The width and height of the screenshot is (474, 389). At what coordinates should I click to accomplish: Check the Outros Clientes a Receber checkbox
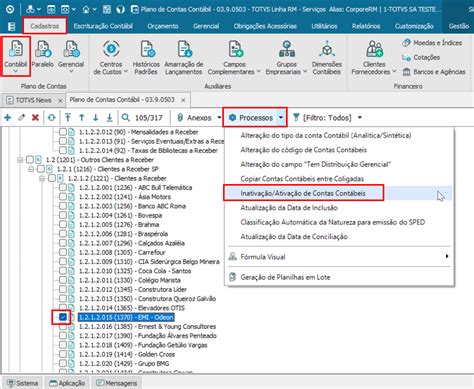point(30,160)
